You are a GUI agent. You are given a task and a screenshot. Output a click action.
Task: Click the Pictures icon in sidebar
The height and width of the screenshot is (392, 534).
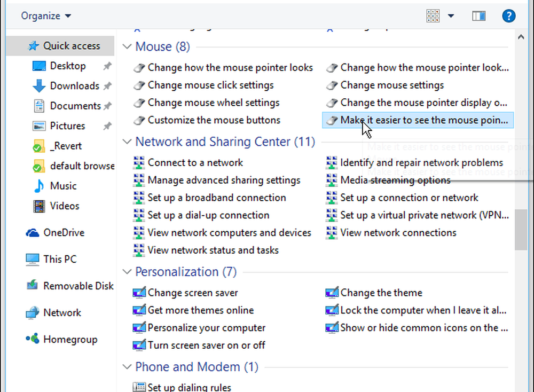(39, 126)
